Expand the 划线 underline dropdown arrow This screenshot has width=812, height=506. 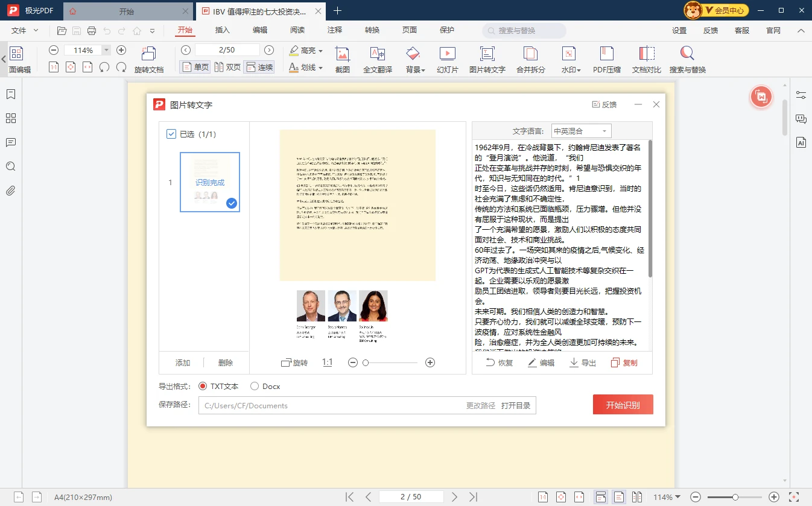click(320, 68)
